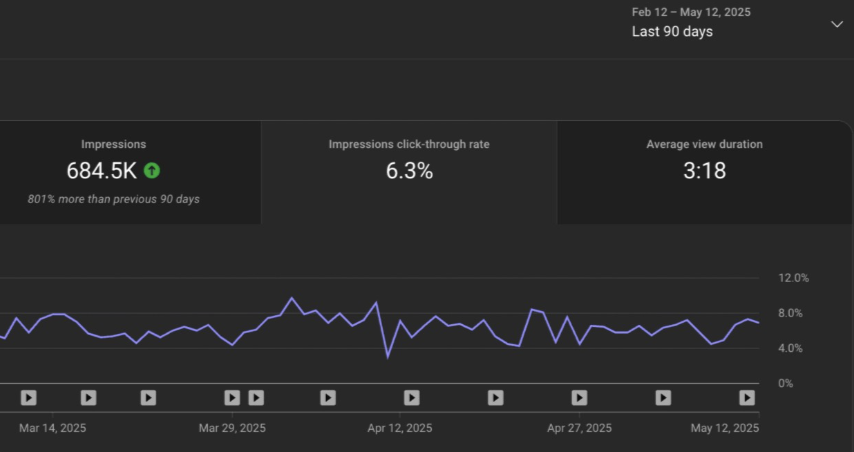Open video marker directly above Mar 29, 2025
The image size is (854, 452).
(x=232, y=397)
